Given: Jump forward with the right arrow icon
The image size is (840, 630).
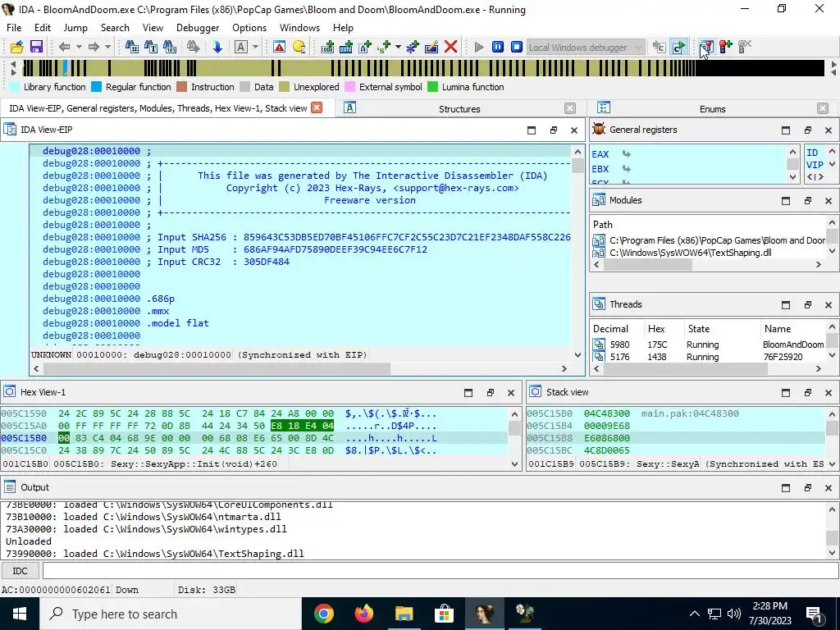Looking at the screenshot, I should [94, 47].
